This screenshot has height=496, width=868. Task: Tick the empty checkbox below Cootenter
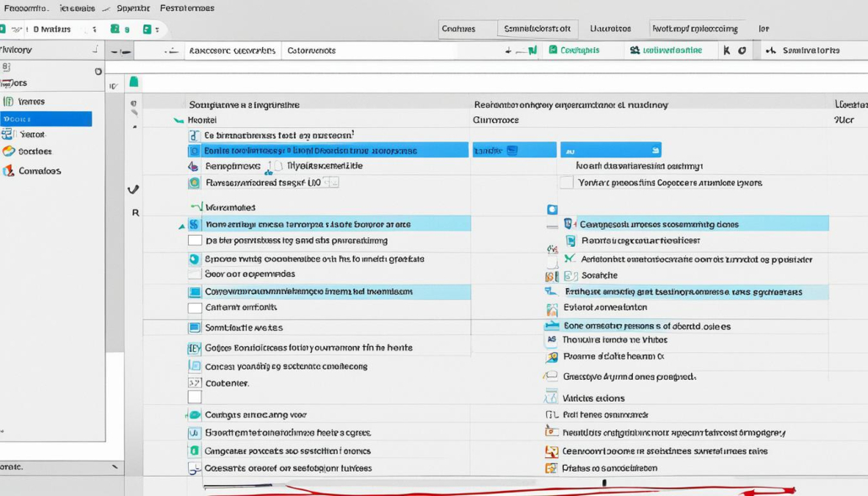click(195, 397)
